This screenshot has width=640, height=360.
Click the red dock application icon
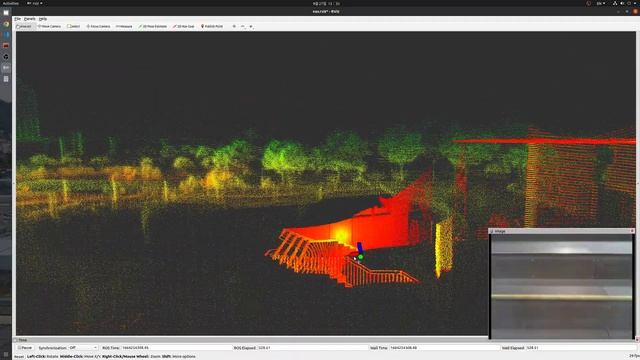6,46
